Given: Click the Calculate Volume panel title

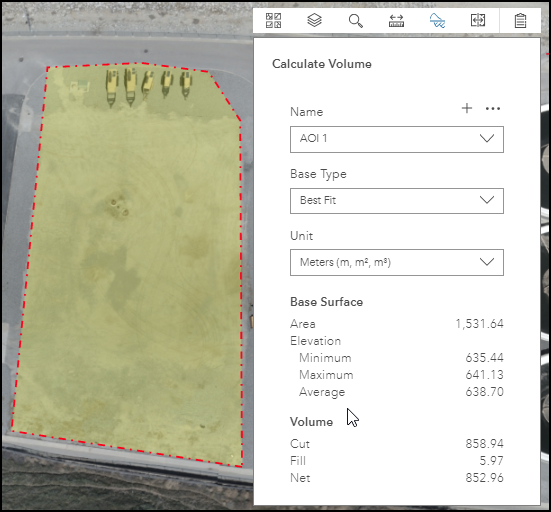Looking at the screenshot, I should tap(322, 64).
